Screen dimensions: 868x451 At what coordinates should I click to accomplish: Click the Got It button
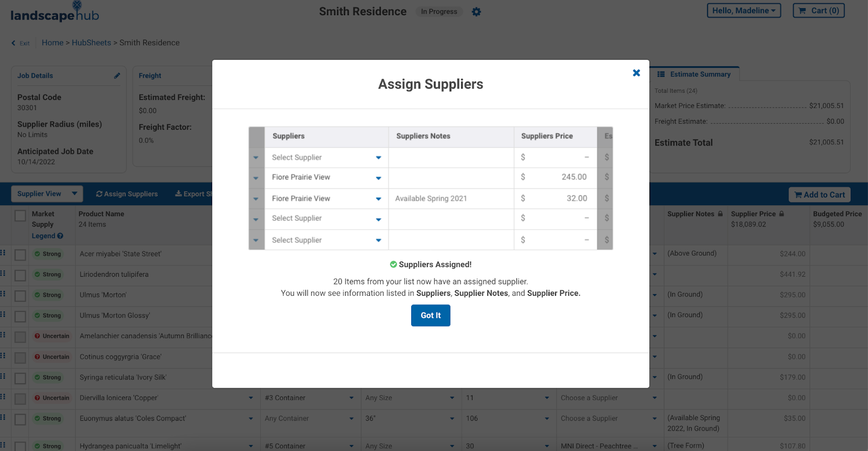430,315
